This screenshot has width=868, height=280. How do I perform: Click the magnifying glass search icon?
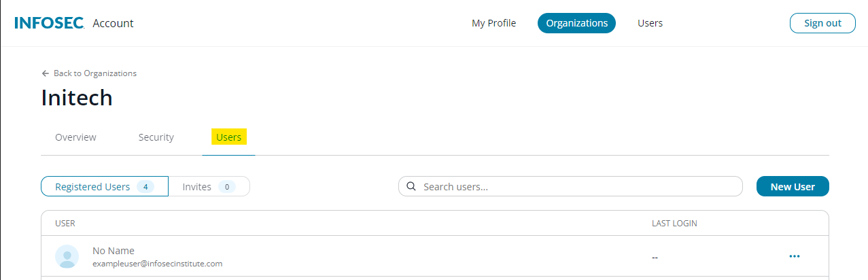point(411,186)
